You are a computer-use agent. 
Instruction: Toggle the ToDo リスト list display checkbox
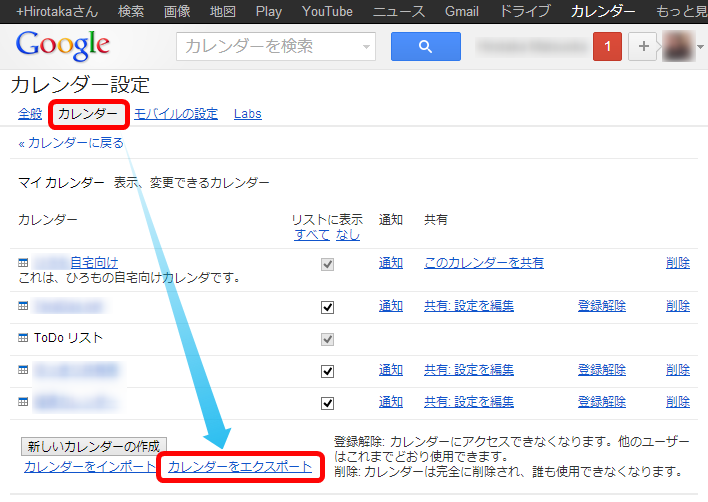coord(327,339)
